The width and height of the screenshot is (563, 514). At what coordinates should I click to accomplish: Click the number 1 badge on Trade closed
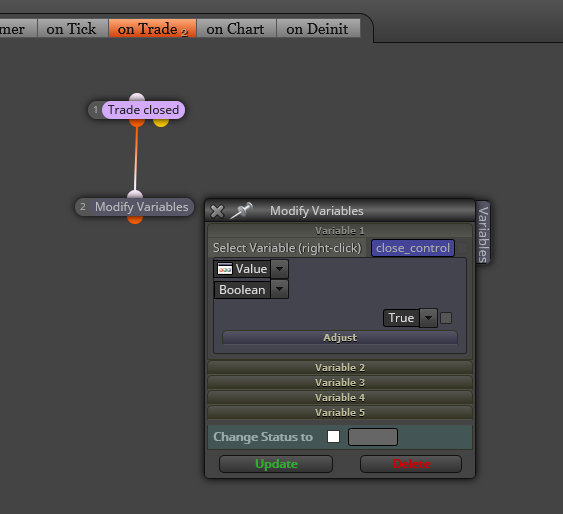click(96, 110)
